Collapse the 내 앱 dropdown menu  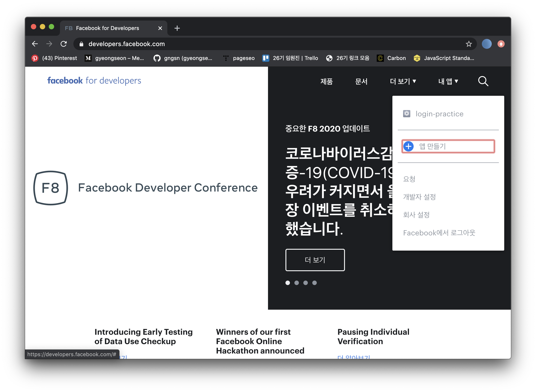448,81
